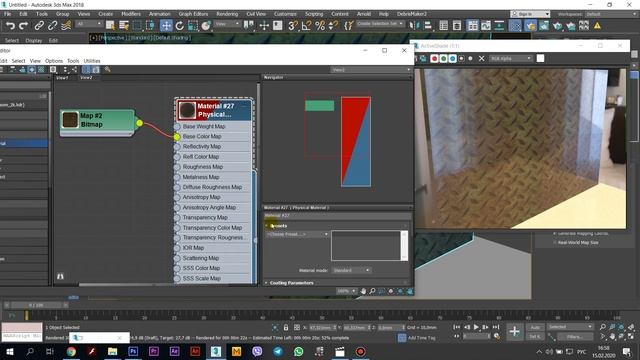This screenshot has height=360, width=640.
Task: Click the yellow warning triangle icon
Action: pos(597,26)
